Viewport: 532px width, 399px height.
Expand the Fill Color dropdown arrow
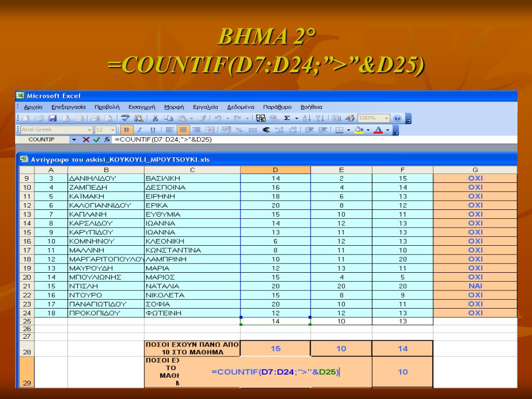[x=368, y=130]
